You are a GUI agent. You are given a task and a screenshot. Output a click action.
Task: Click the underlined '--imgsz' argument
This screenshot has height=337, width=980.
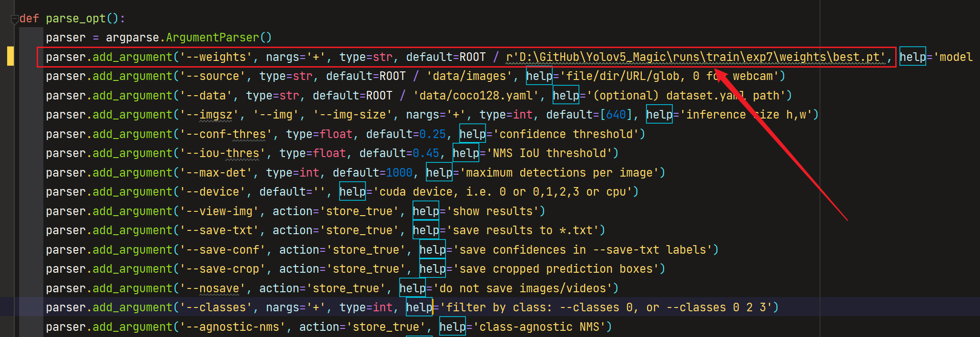(216, 115)
